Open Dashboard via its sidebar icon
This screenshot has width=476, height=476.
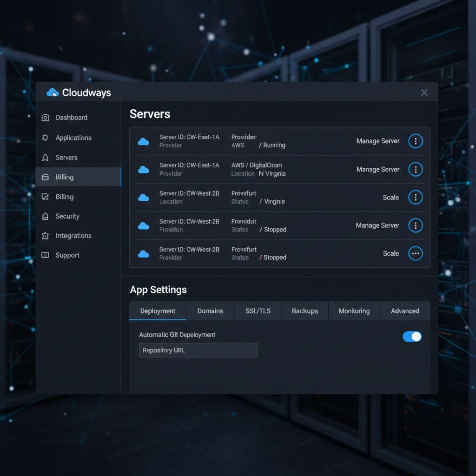(x=45, y=118)
